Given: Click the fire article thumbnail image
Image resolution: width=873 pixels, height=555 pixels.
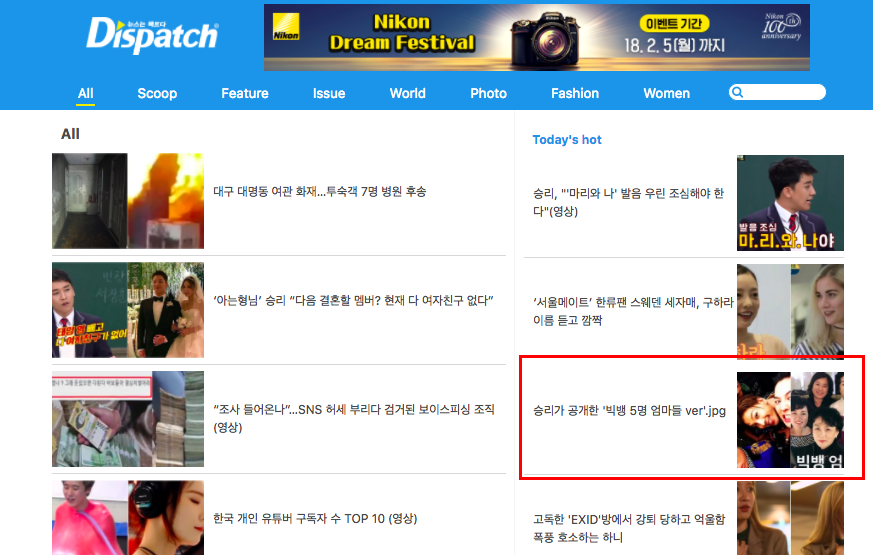Looking at the screenshot, I should pyautogui.click(x=128, y=201).
